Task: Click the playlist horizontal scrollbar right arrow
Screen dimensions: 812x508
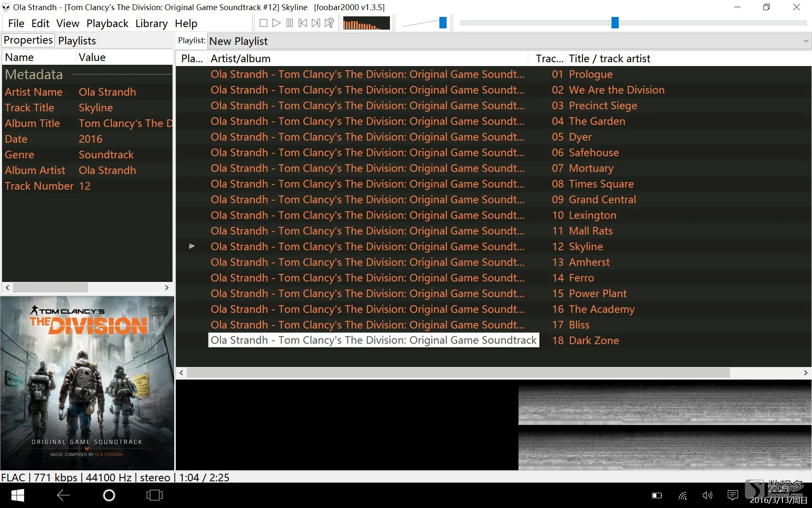Action: point(805,373)
